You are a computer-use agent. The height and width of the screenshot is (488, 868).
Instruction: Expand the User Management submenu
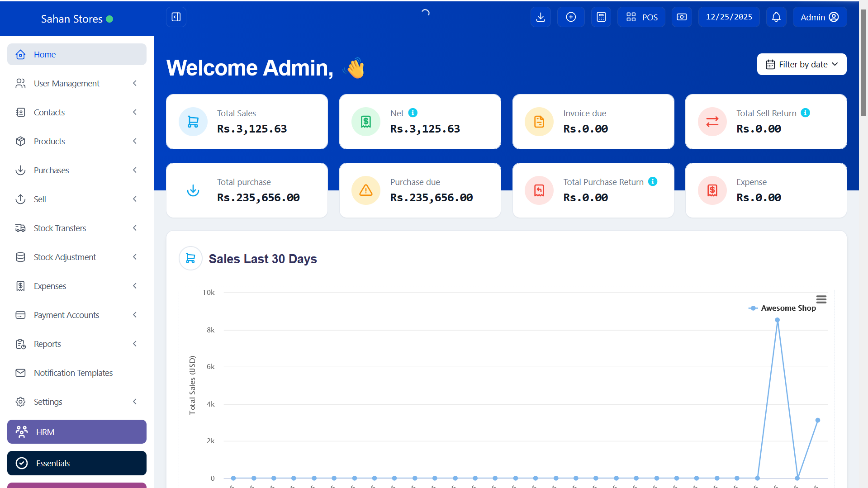(x=77, y=83)
